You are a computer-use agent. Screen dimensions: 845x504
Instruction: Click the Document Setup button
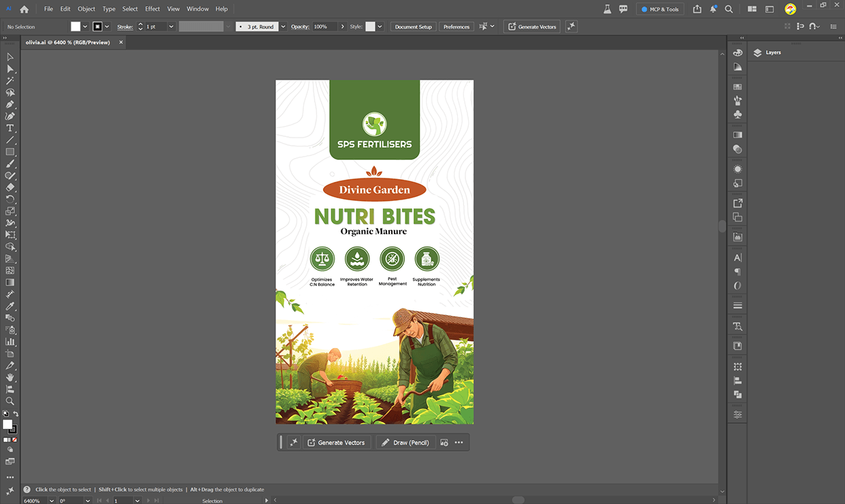point(414,27)
